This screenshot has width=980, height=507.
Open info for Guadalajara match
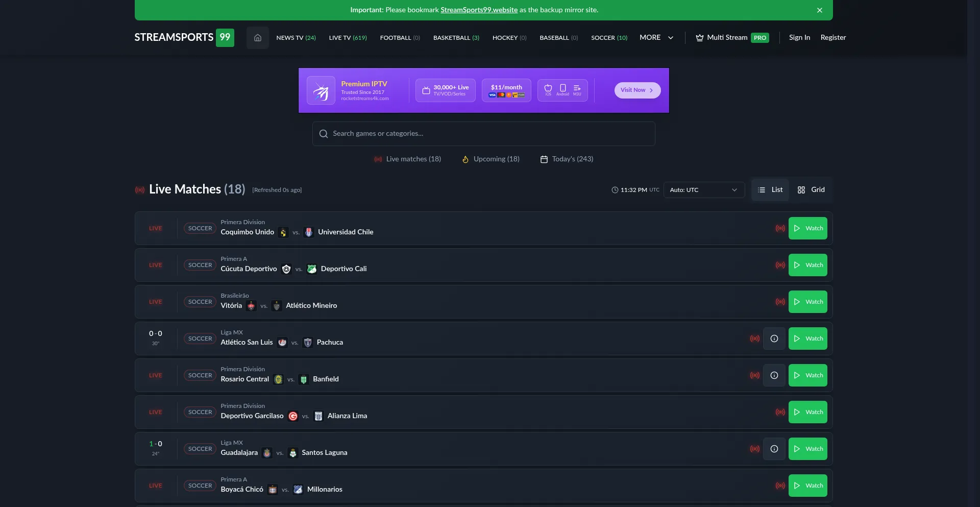pos(774,449)
